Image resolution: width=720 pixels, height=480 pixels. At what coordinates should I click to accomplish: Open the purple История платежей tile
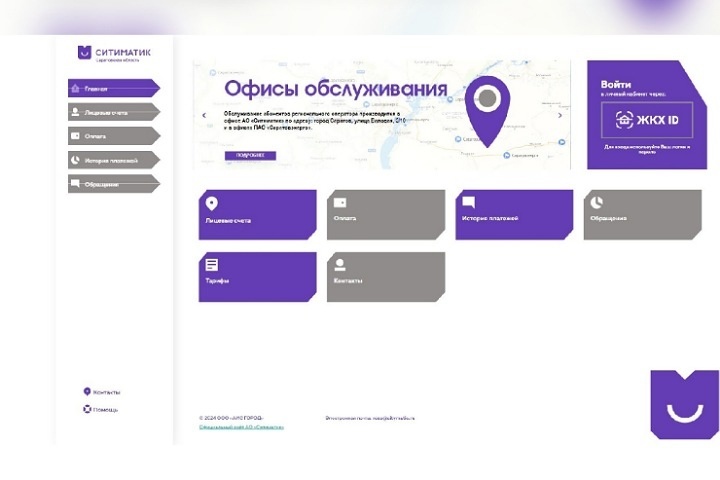click(x=514, y=215)
